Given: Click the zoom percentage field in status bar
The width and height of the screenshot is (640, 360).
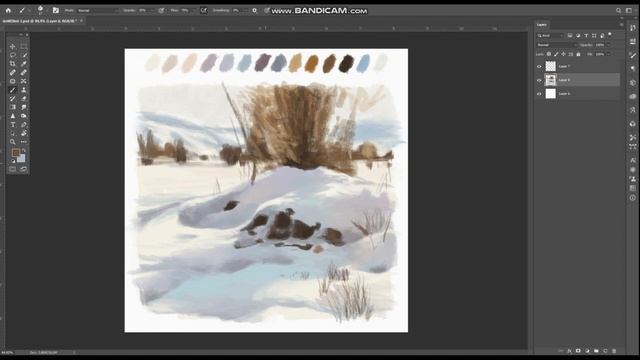Looking at the screenshot, I should point(8,352).
